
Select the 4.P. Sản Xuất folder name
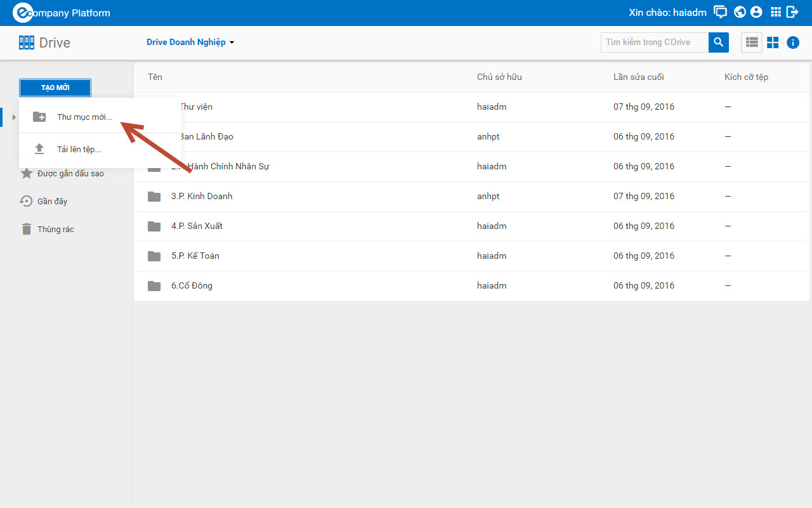(197, 226)
